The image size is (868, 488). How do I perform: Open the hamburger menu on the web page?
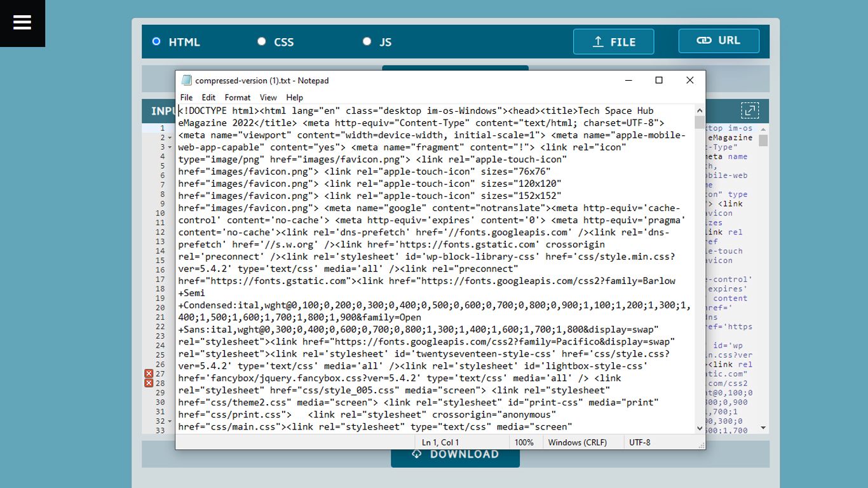pyautogui.click(x=22, y=23)
